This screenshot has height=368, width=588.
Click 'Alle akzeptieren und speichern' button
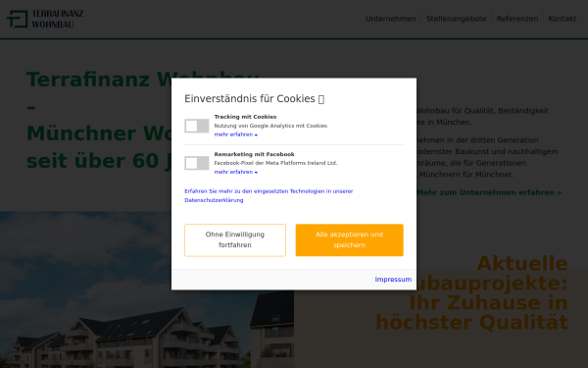pyautogui.click(x=349, y=240)
